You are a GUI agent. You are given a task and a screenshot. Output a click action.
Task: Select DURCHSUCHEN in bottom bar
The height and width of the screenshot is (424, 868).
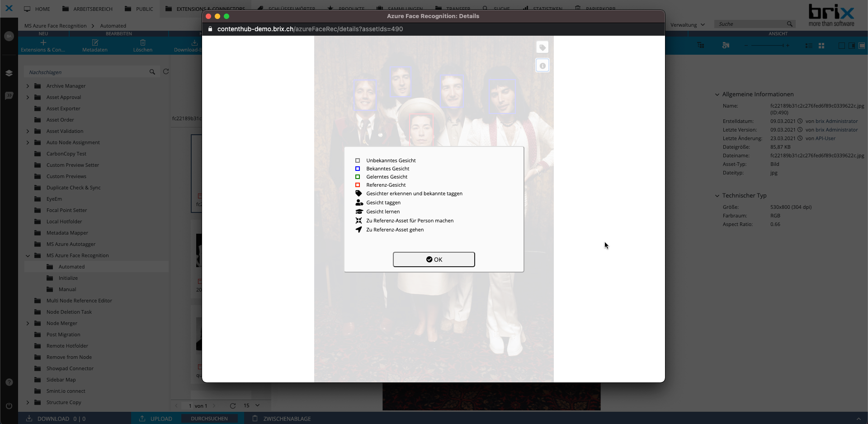click(x=209, y=419)
